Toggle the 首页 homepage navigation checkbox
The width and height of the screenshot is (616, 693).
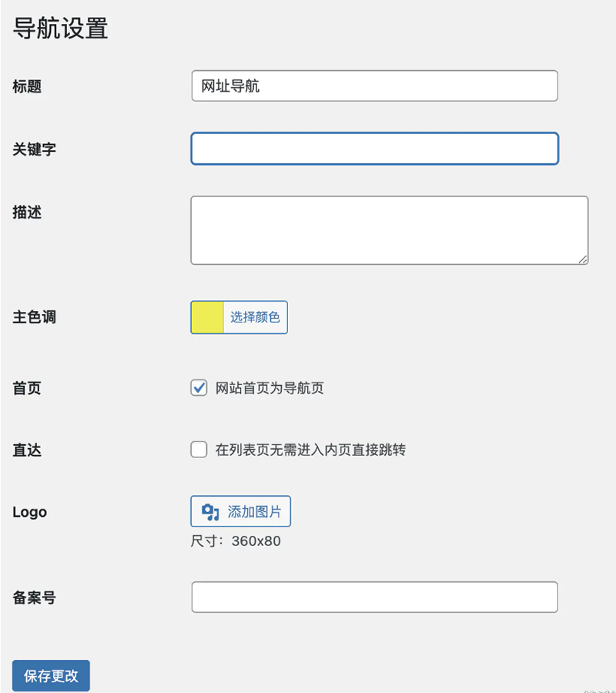pos(199,388)
